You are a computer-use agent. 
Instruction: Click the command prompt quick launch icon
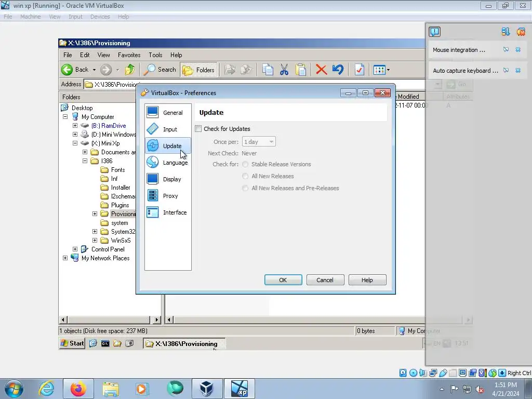tap(105, 344)
